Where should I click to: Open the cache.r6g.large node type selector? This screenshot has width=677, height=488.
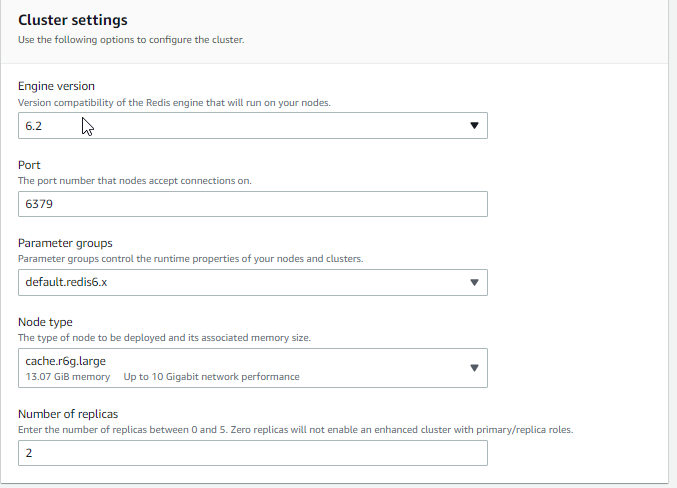(x=253, y=368)
